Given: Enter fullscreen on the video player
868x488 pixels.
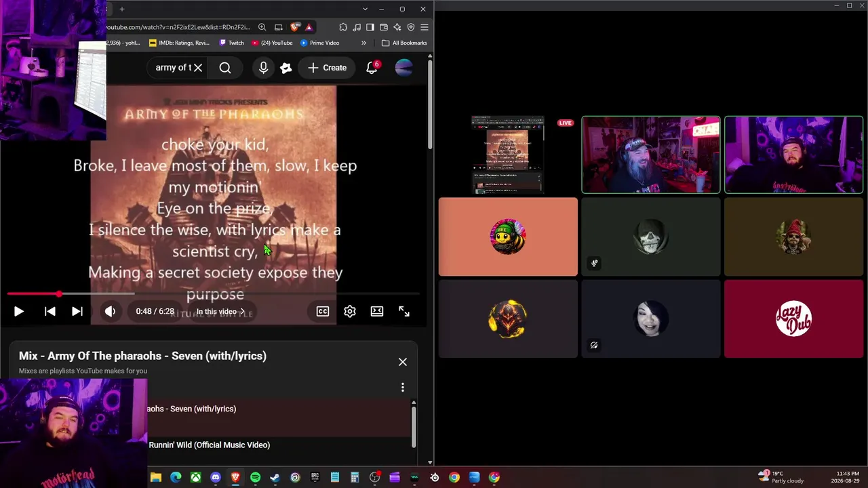Looking at the screenshot, I should [404, 311].
